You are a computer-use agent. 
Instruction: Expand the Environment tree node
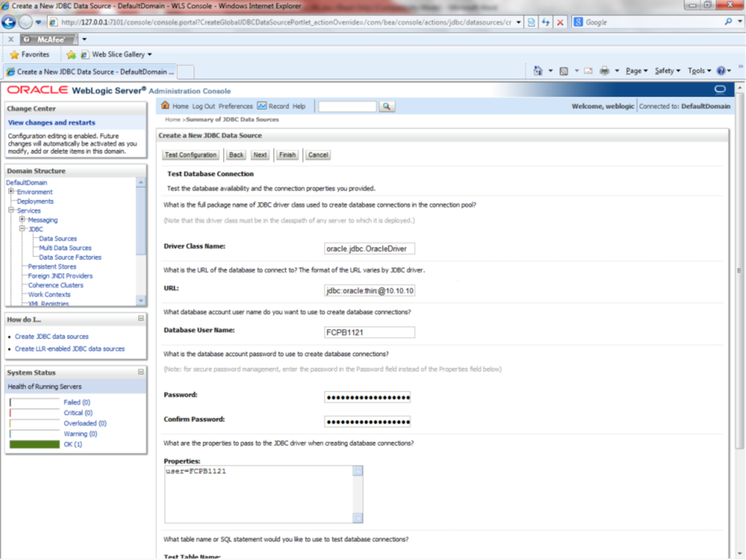[x=10, y=191]
